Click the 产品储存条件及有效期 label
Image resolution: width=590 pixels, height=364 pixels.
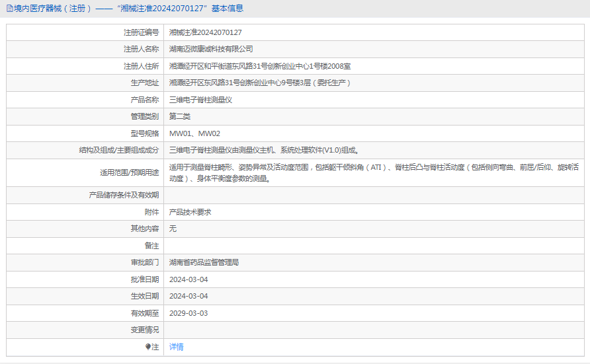tap(124, 195)
